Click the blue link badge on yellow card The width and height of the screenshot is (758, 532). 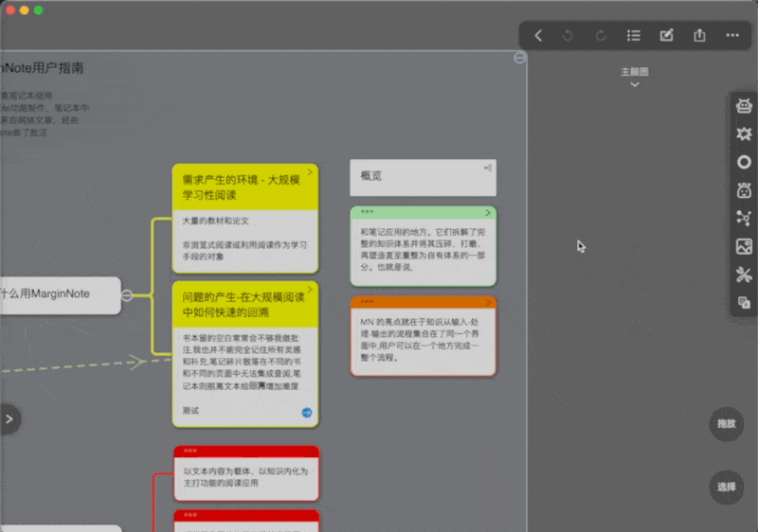[307, 413]
